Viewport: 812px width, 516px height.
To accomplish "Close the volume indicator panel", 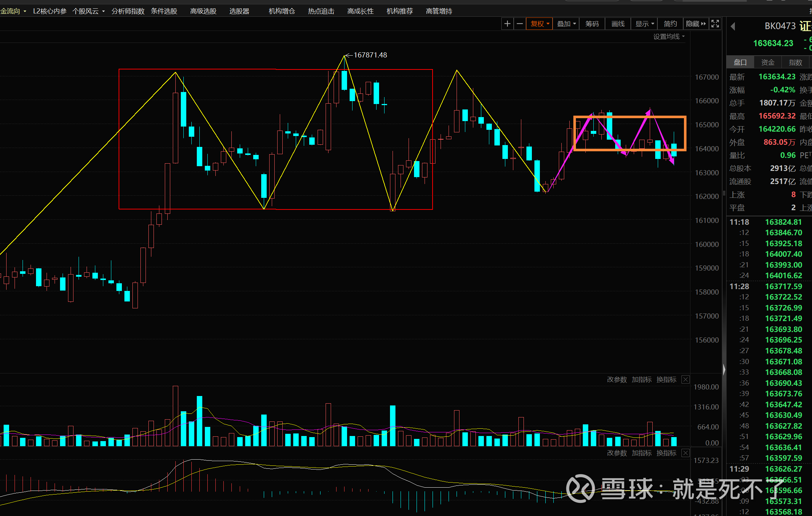I will click(x=685, y=380).
